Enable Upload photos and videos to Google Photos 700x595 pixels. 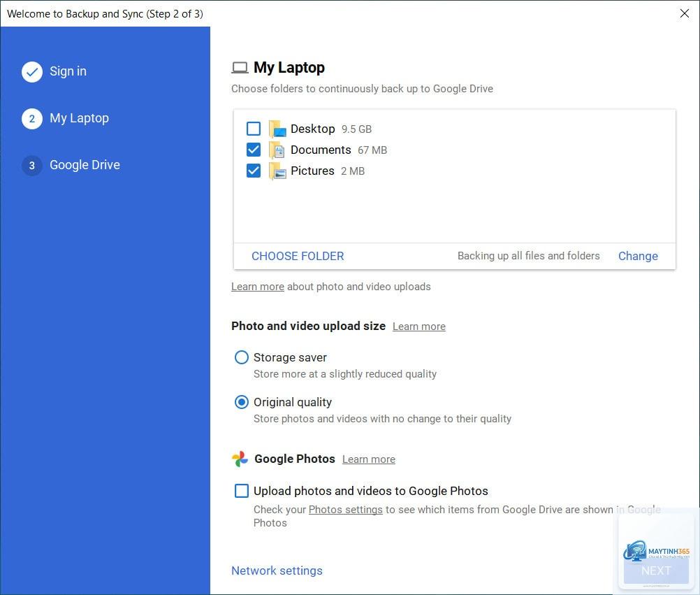pyautogui.click(x=242, y=491)
